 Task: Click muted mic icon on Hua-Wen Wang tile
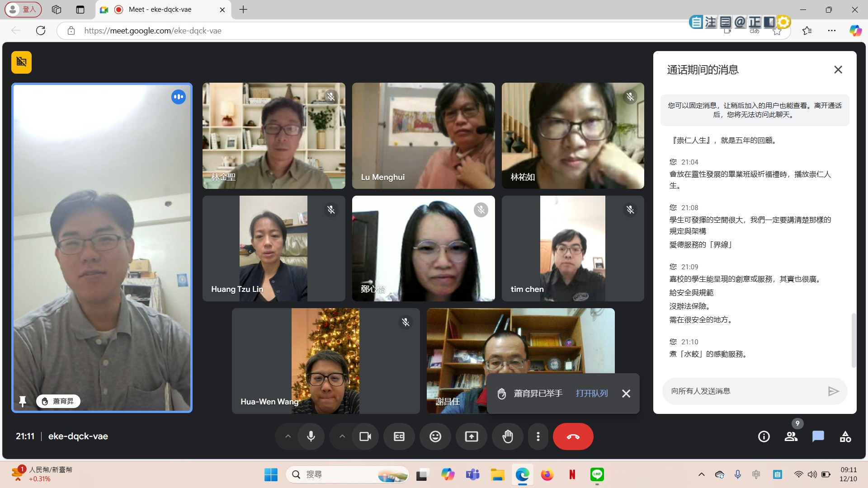(x=406, y=322)
